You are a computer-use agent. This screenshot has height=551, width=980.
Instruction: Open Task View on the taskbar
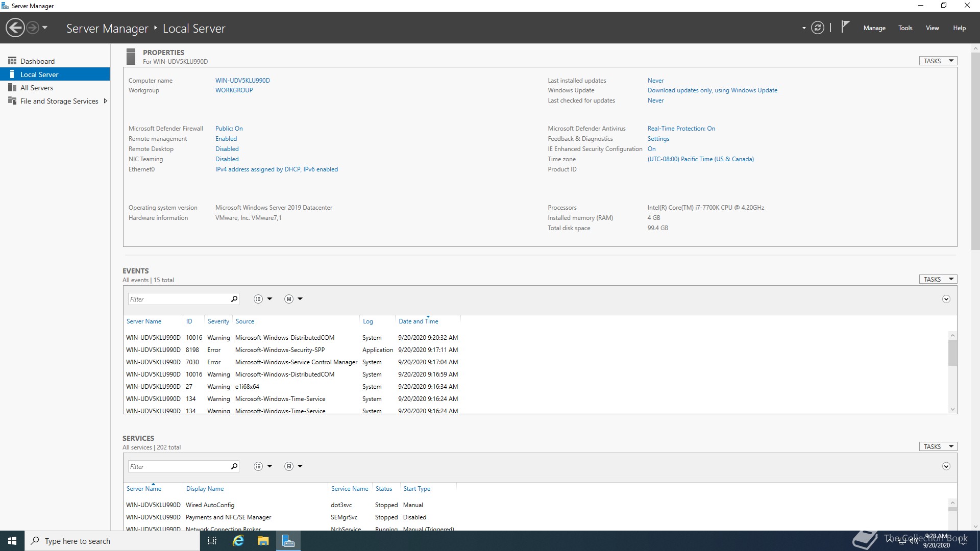212,541
